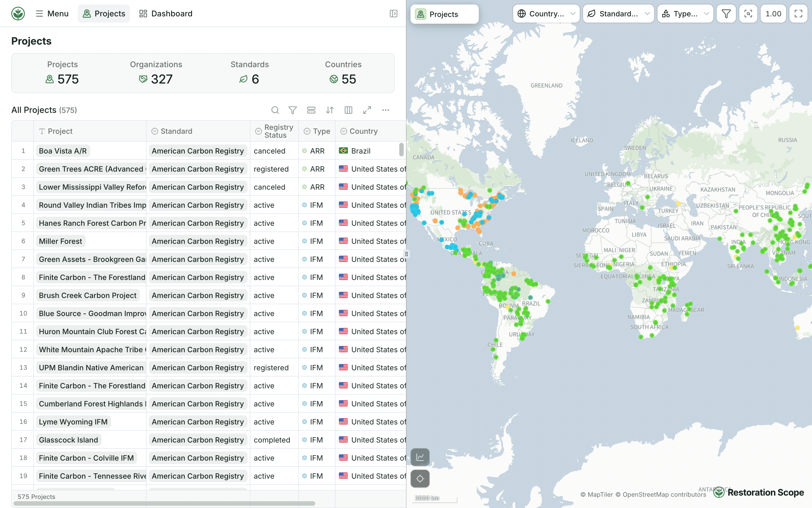Open the column visibility icon
Viewport: 812px width, 508px height.
348,110
